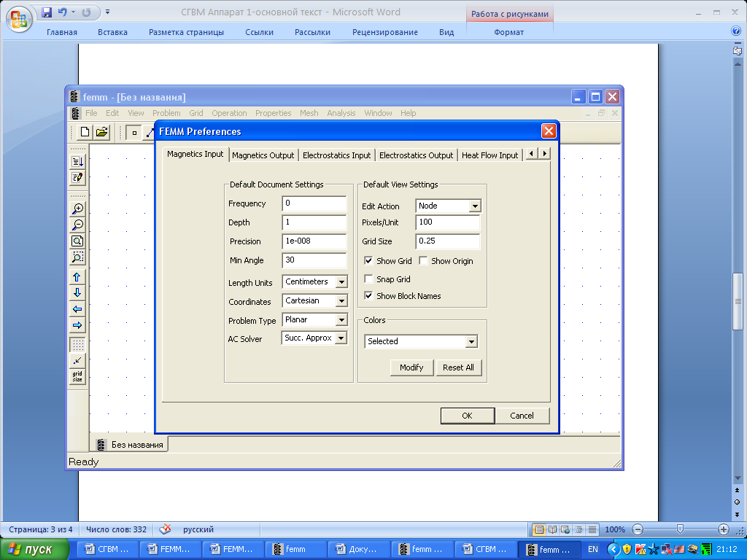The width and height of the screenshot is (747, 560).
Task: Click the FEMM zoom window selection icon
Action: (77, 257)
